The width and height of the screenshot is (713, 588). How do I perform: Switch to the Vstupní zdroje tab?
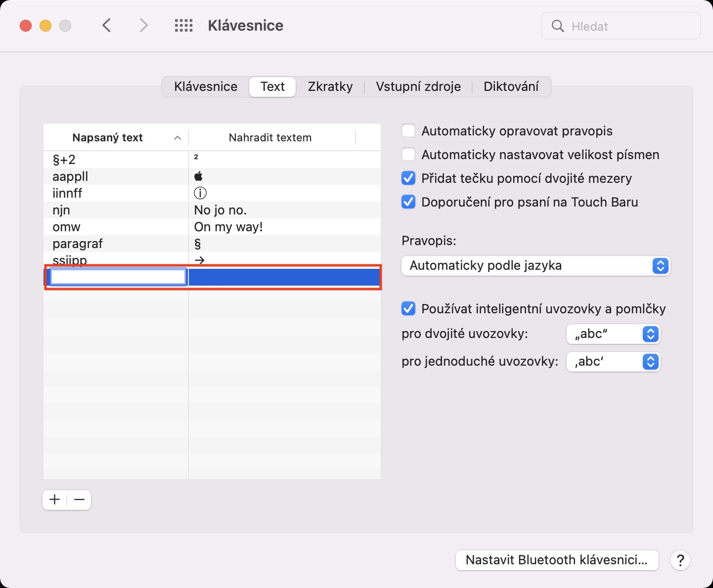[418, 87]
